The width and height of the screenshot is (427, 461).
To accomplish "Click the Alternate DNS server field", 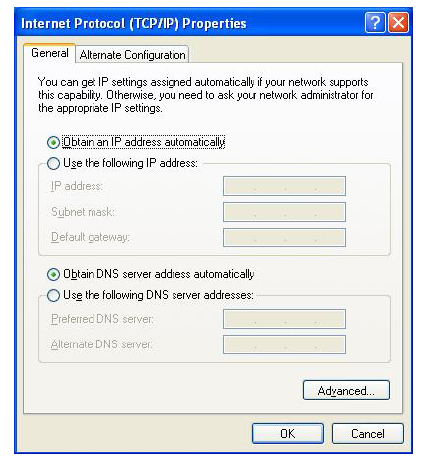I will tap(284, 344).
